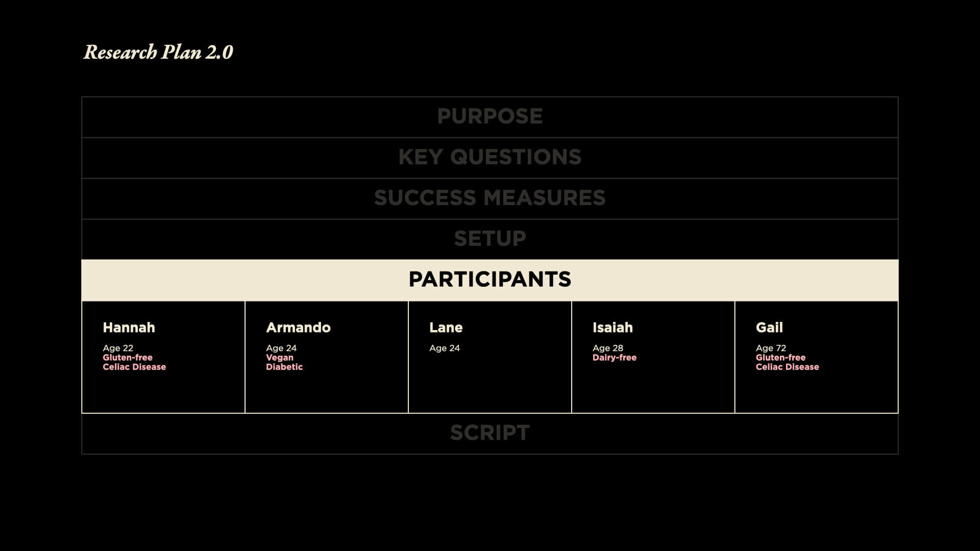Open the SETUP section row
The height and width of the screenshot is (551, 980).
489,239
